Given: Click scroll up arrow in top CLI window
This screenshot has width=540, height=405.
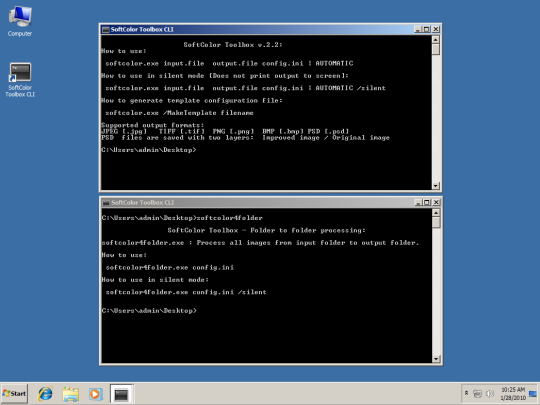Looking at the screenshot, I should click(x=436, y=40).
